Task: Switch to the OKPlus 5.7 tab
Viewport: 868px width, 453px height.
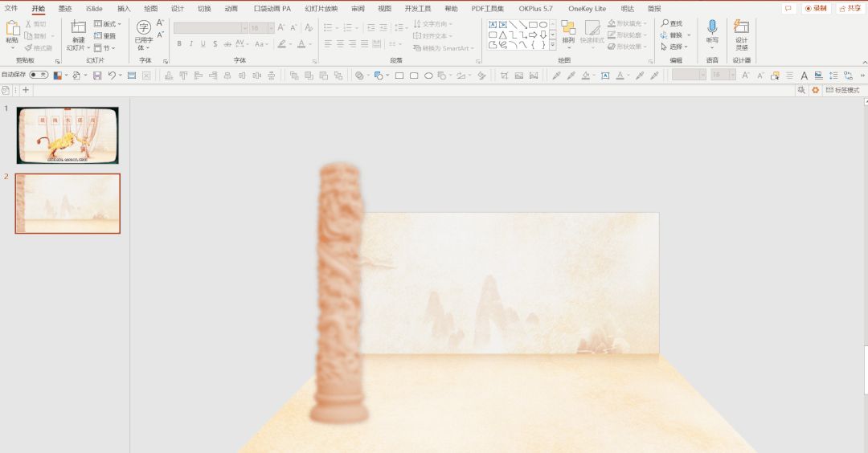Action: (x=536, y=8)
